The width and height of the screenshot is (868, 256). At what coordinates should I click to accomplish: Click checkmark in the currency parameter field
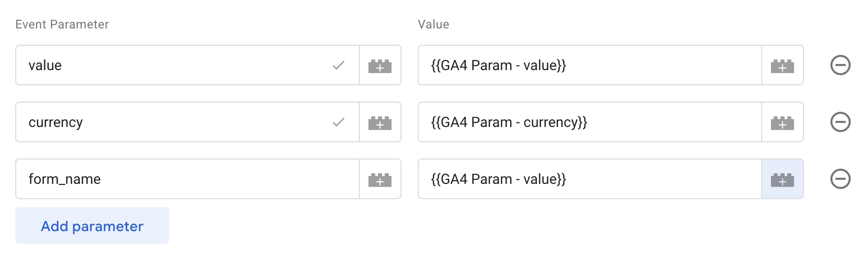pos(338,122)
